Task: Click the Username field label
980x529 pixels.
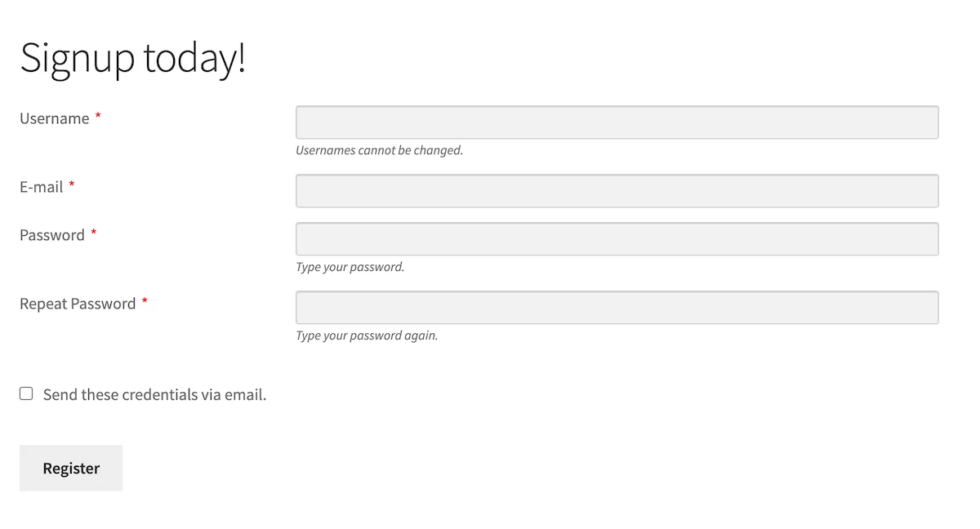Action: point(54,118)
